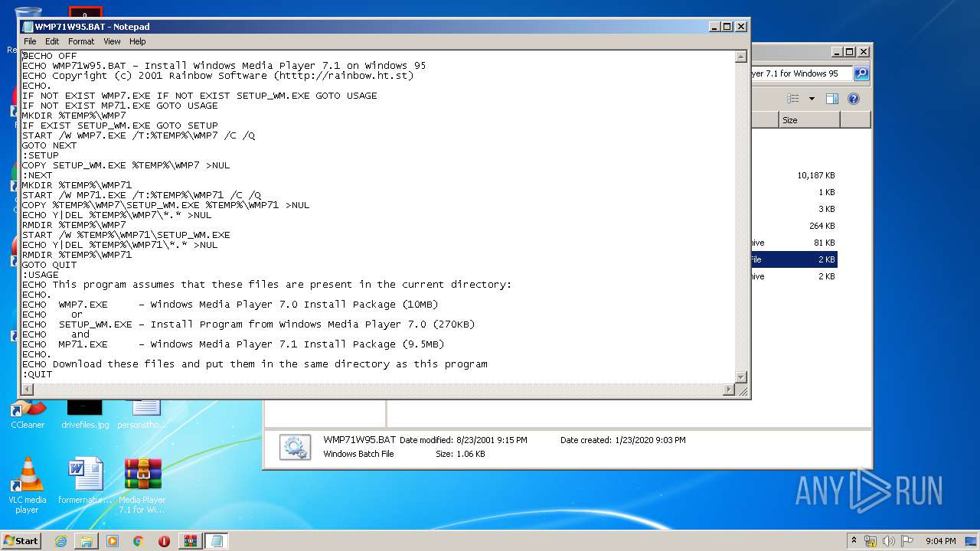980x551 pixels.
Task: Select the highlighted 2 KB file row
Action: coord(794,259)
